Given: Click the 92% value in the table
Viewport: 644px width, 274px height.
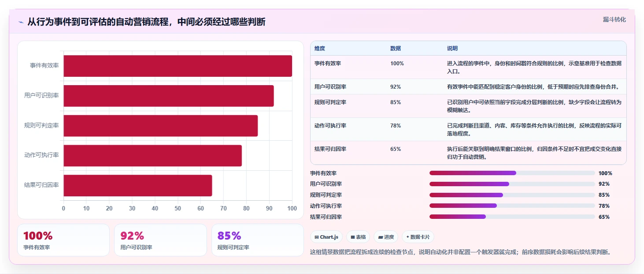Looking at the screenshot, I should point(396,86).
